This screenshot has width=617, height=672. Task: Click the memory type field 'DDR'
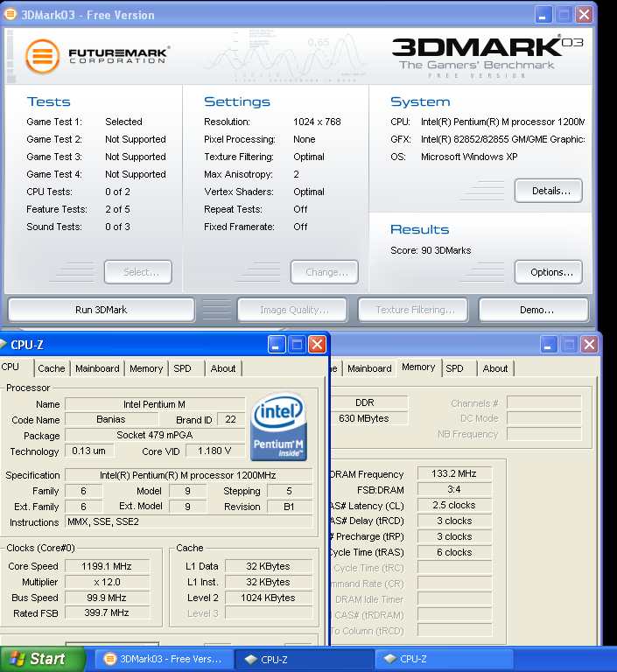(368, 402)
